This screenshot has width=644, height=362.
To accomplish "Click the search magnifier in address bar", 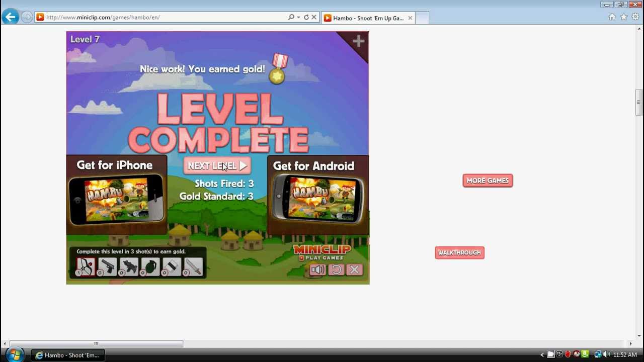I will pos(291,17).
